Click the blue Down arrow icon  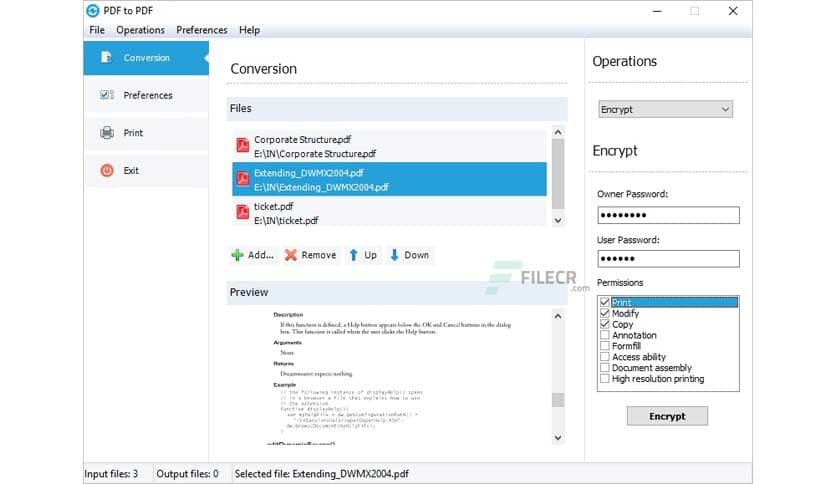point(395,255)
